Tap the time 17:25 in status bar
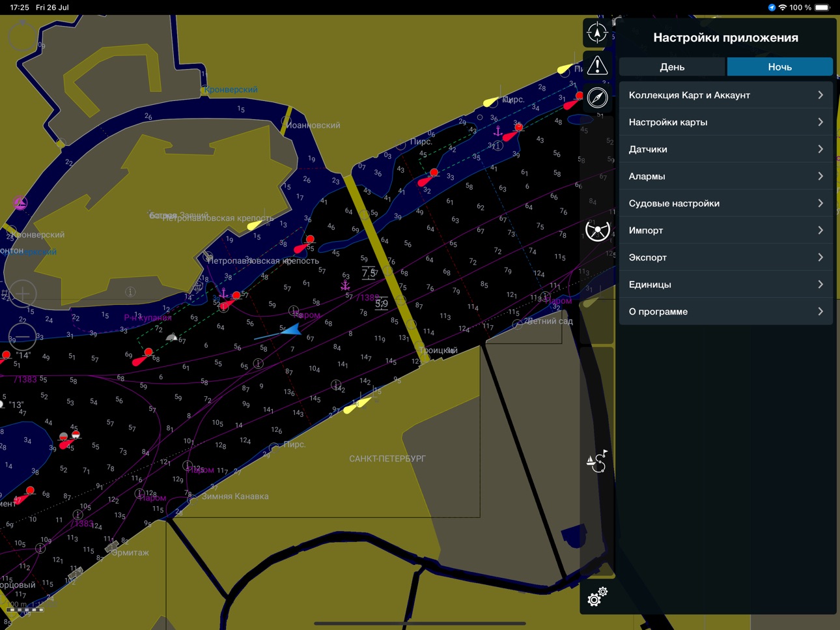 point(20,7)
